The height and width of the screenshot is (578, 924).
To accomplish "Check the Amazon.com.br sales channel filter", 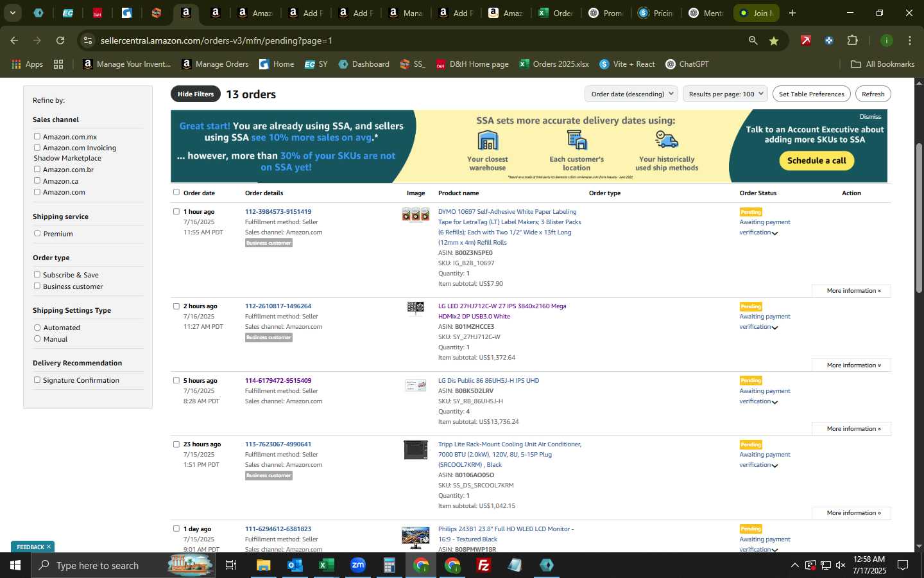I will pyautogui.click(x=37, y=169).
